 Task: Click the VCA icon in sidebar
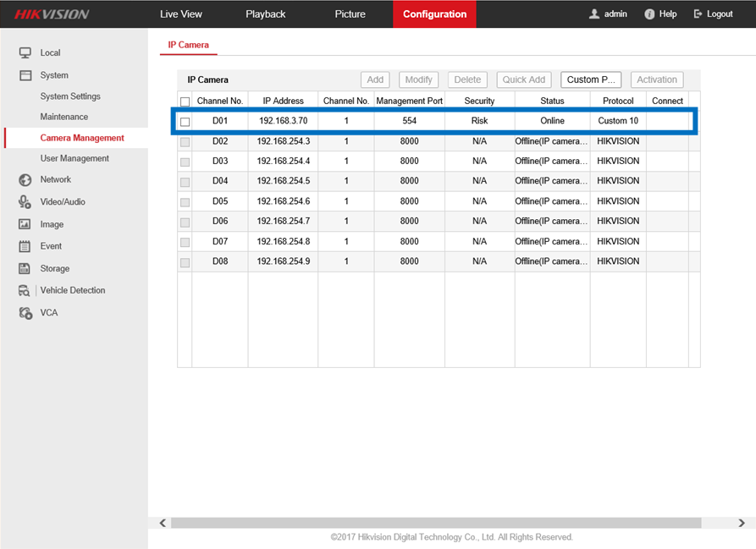(x=25, y=312)
